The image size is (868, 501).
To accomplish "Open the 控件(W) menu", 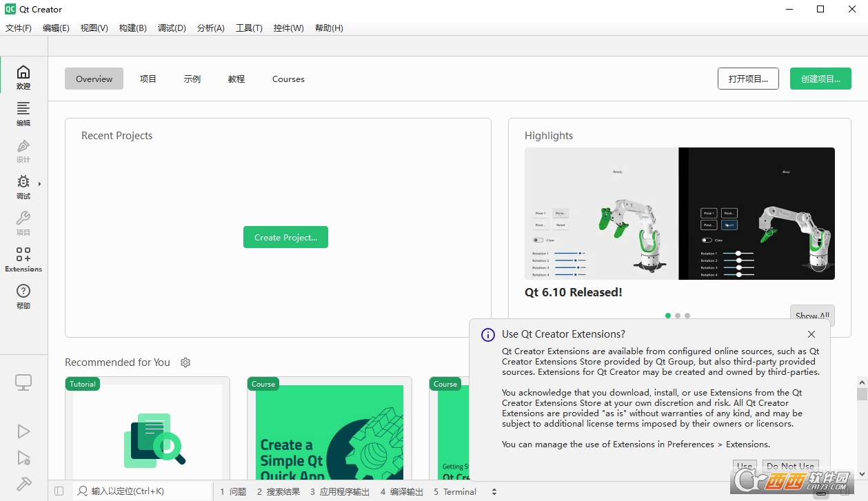I will pyautogui.click(x=288, y=28).
